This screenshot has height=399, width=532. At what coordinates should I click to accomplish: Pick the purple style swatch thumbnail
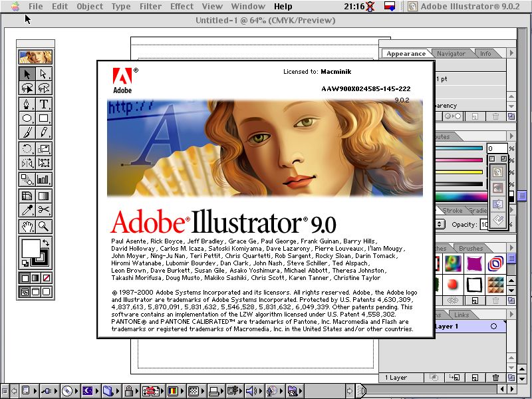474,263
